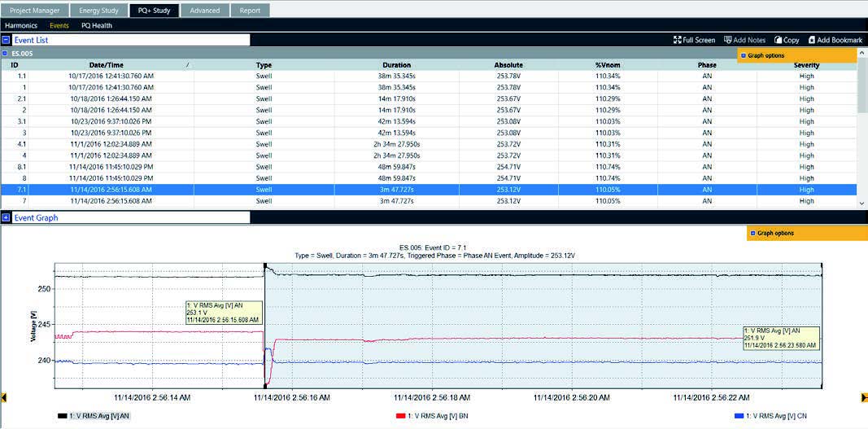The height and width of the screenshot is (429, 868).
Task: Click the black AN legend swatch
Action: click(x=63, y=416)
